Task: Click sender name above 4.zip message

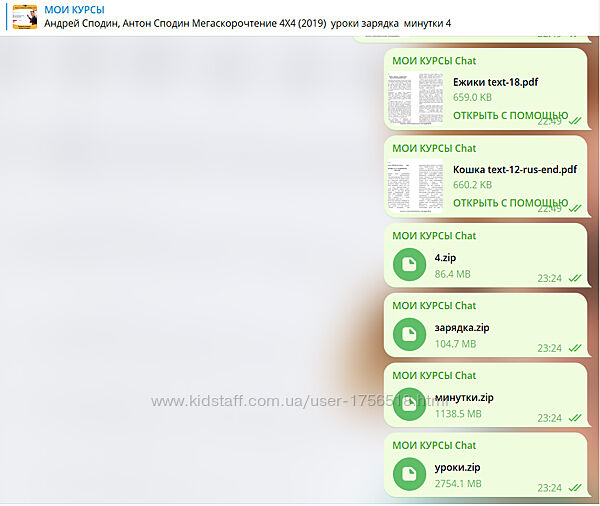Action: 434,236
